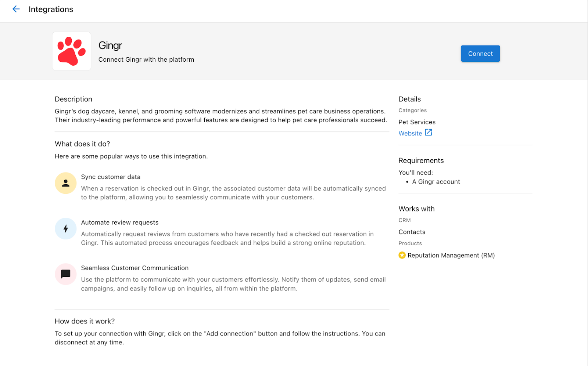This screenshot has width=588, height=366.
Task: Click the How does it work heading
Action: pyautogui.click(x=85, y=321)
